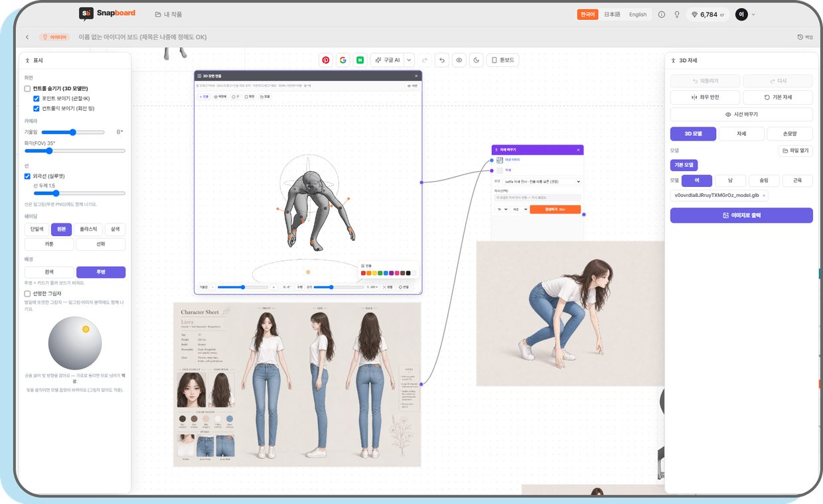The image size is (823, 504).
Task: Enable 컨트롤 숨기기 (3D 모델만) checkbox
Action: tap(28, 88)
